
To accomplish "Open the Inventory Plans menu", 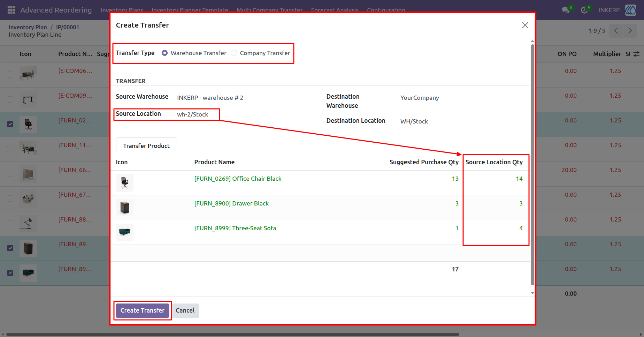I will 122,10.
